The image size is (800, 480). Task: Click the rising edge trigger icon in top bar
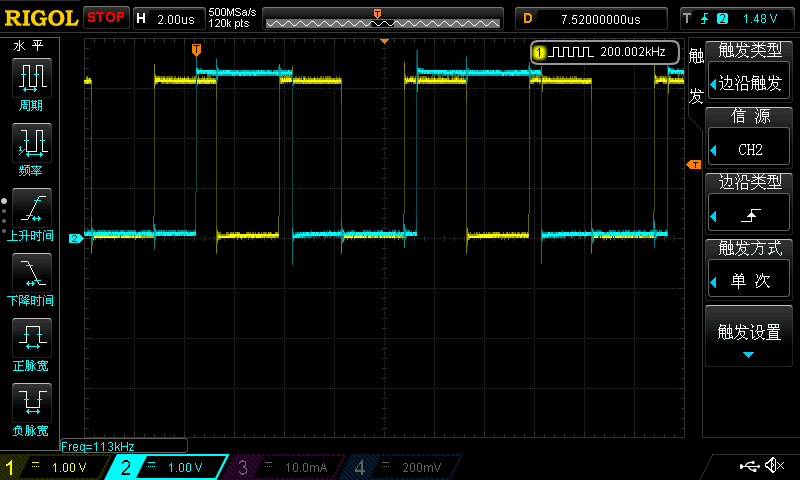tap(705, 19)
